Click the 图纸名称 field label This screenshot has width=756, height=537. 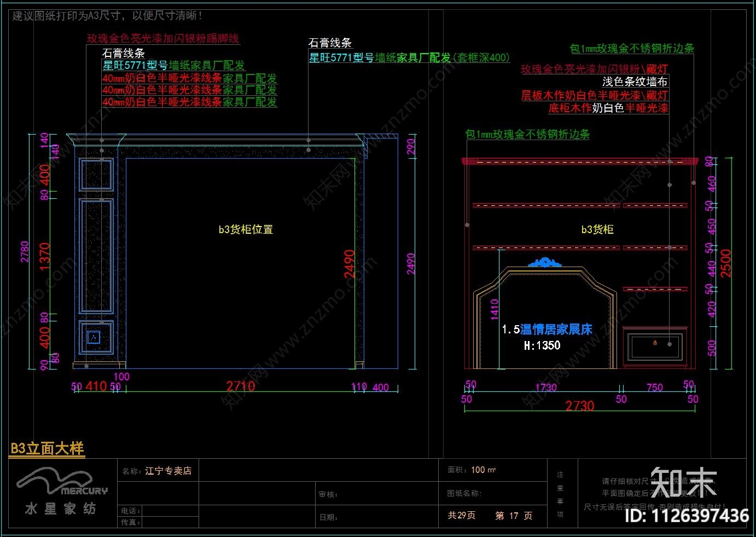pos(464,493)
